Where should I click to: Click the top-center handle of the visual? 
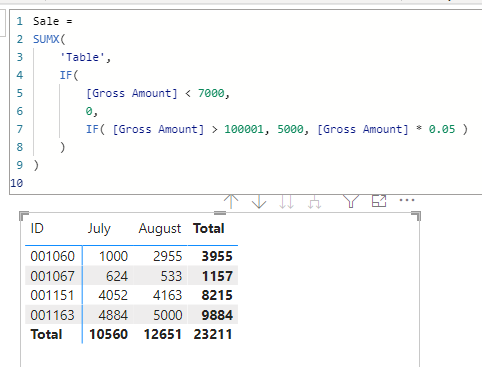pyautogui.click(x=220, y=213)
